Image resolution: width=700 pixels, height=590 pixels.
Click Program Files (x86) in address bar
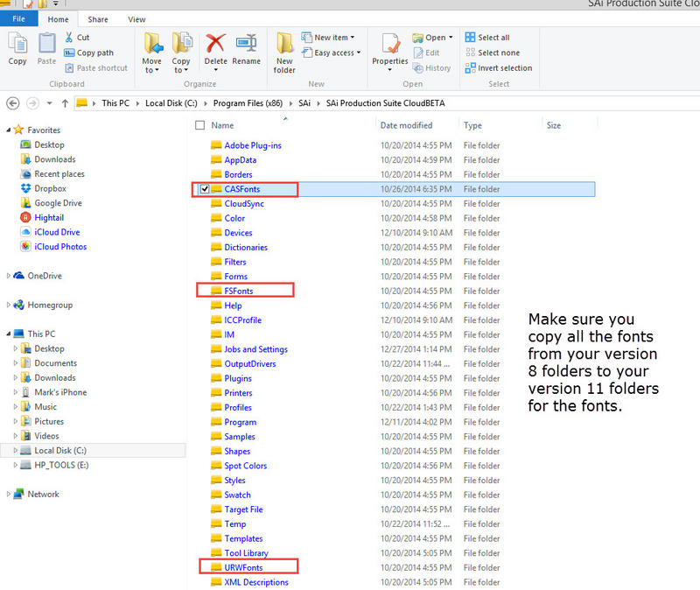(x=248, y=103)
